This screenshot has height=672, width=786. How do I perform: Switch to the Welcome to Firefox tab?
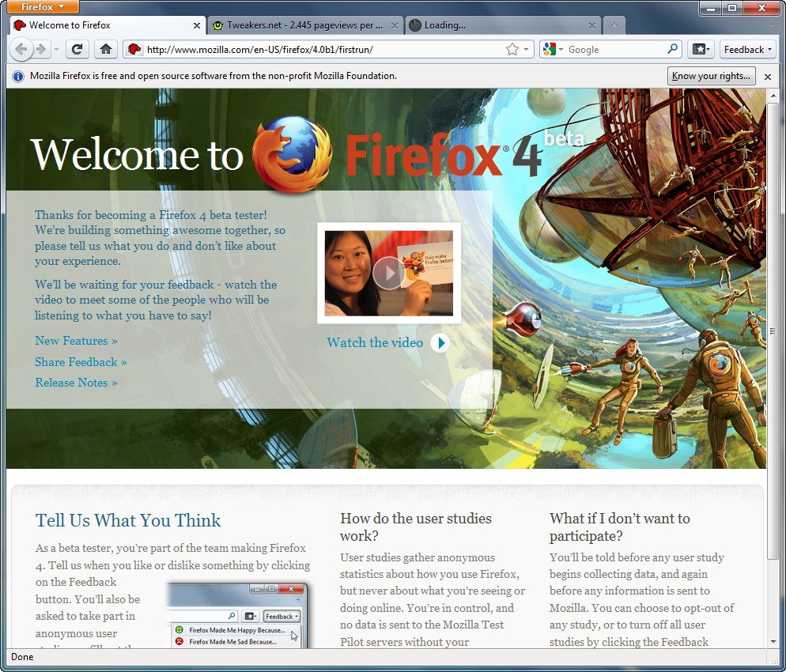pyautogui.click(x=108, y=25)
